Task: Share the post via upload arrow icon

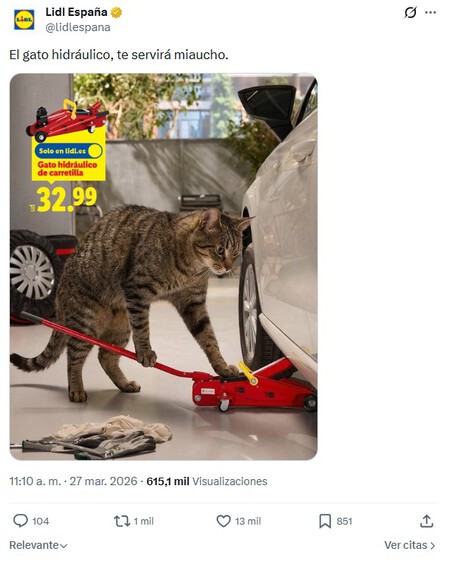Action: tap(426, 521)
